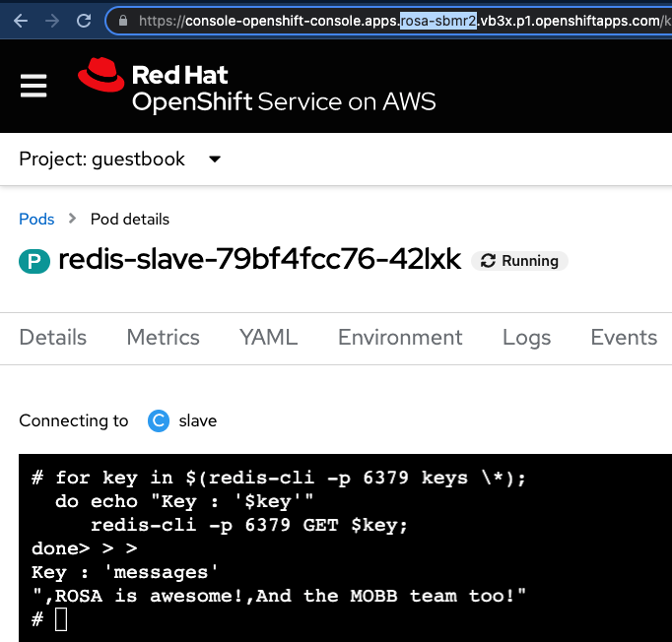Screen dimensions: 672x642
Task: Open the Details tab
Action: pyautogui.click(x=53, y=338)
